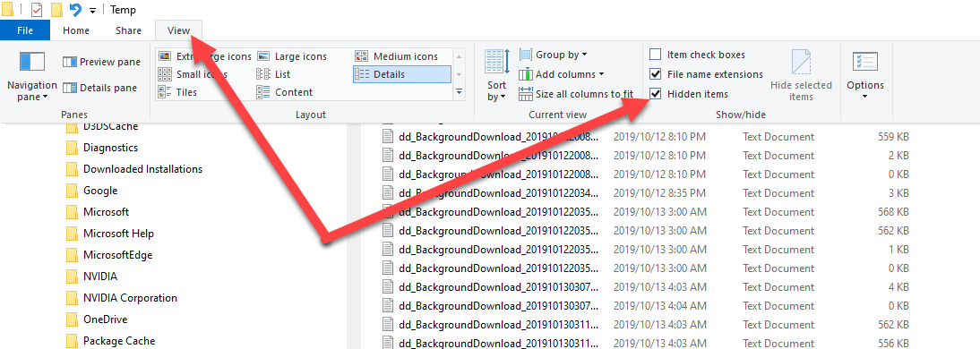Click the Undo quick access icon
This screenshot has width=980, height=349.
coord(76,9)
